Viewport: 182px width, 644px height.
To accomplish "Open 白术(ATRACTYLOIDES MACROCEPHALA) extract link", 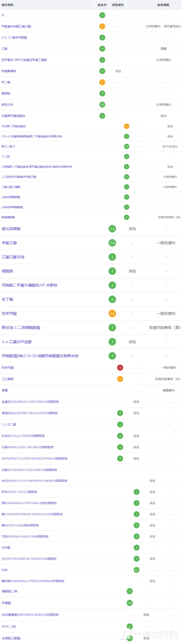I will coord(35,459).
